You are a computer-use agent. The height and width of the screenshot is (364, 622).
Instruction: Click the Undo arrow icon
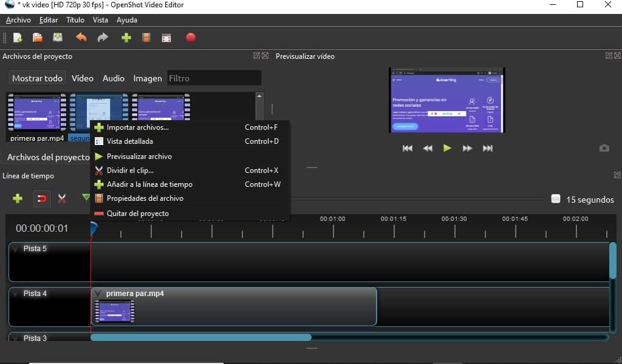point(81,38)
